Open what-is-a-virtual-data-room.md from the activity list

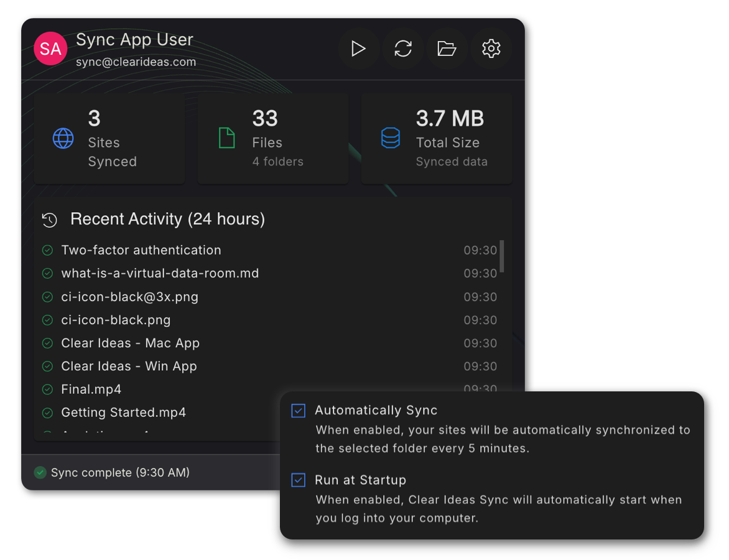tap(160, 273)
